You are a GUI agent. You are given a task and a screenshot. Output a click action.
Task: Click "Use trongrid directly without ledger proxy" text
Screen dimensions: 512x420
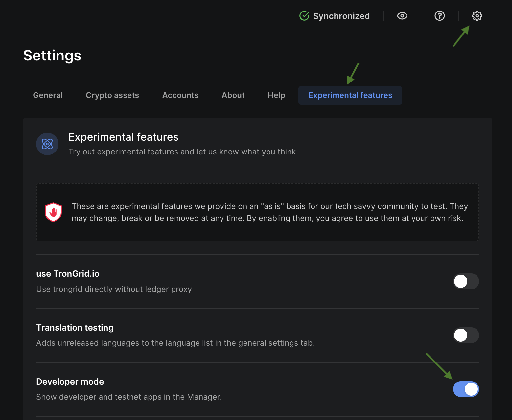click(114, 289)
